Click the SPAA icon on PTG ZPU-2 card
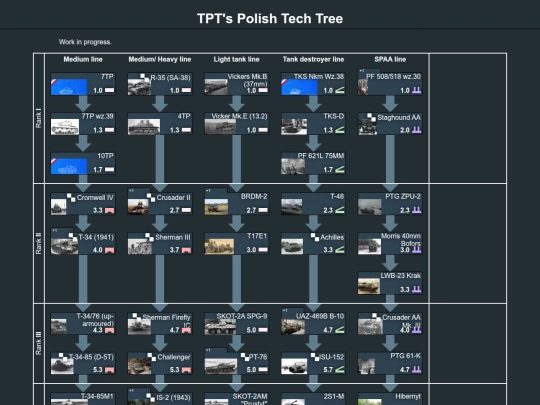 point(417,210)
